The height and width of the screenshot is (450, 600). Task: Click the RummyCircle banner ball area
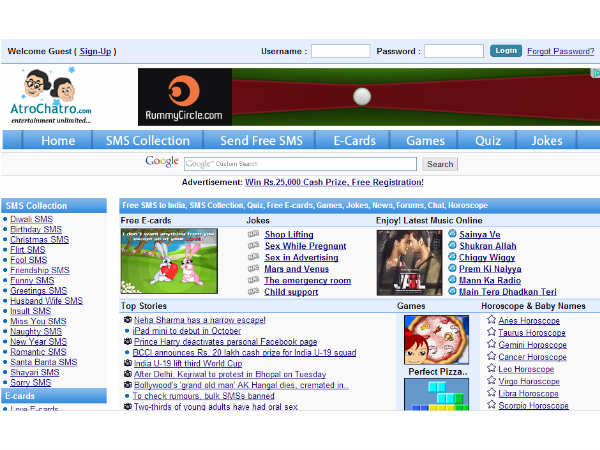pos(362,96)
